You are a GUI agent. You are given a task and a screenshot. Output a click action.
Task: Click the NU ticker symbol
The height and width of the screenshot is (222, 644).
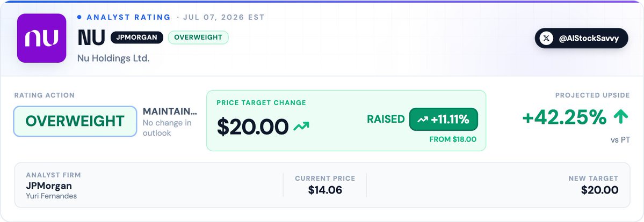91,38
